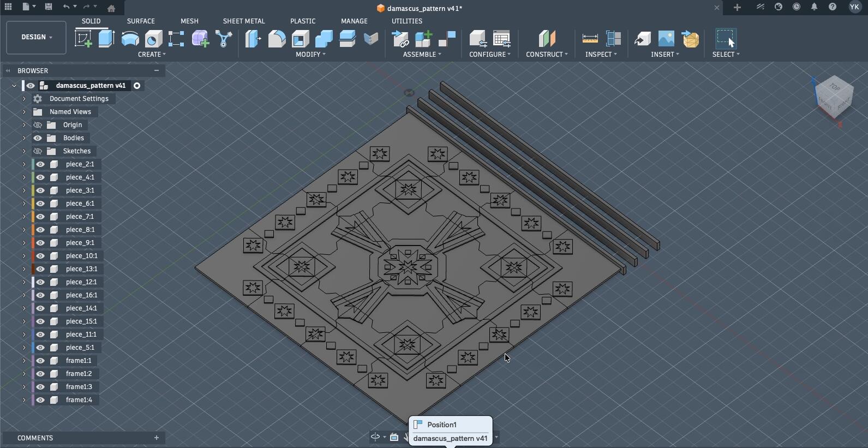
Task: Collapse the damascus_pattern v41 root node
Action: (x=14, y=86)
